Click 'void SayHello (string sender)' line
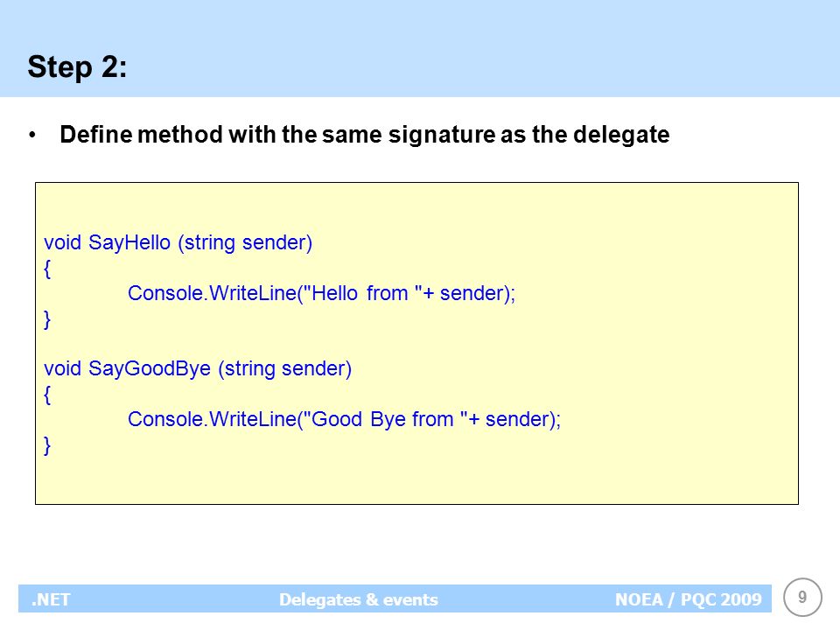The image size is (840, 630). [x=178, y=242]
